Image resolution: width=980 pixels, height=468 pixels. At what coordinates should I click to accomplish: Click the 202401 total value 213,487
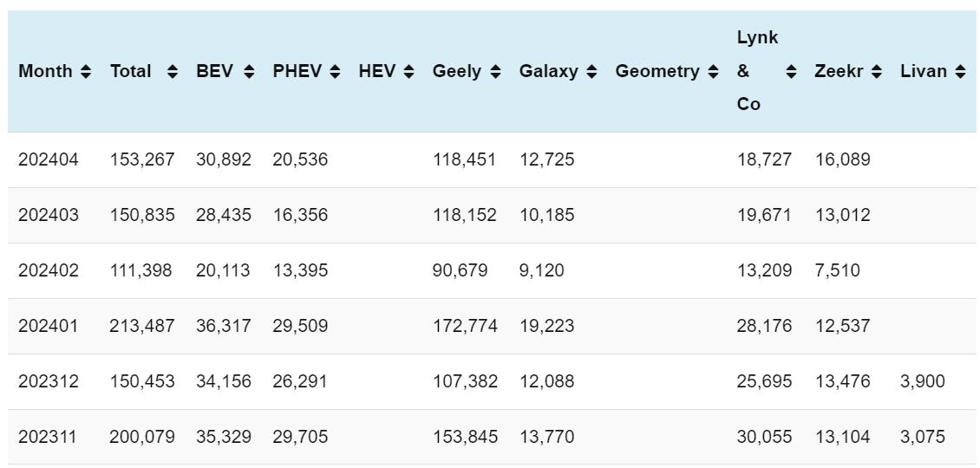click(141, 326)
